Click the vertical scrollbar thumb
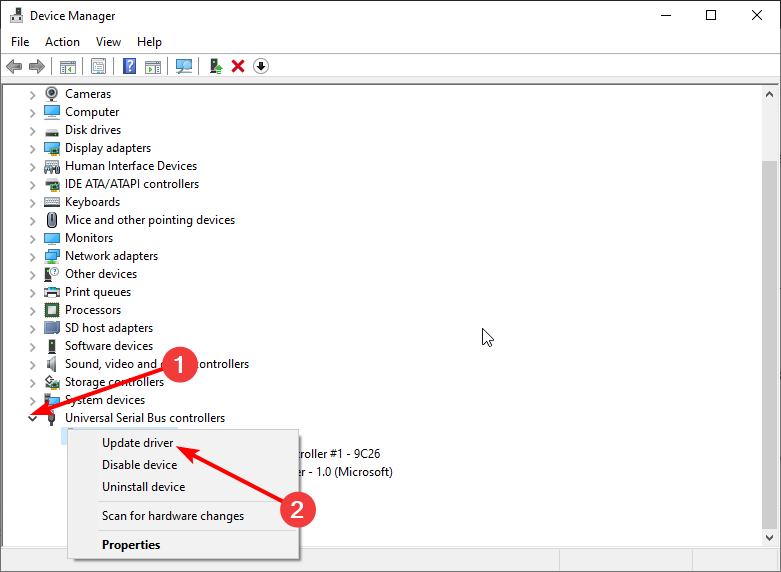 click(769, 344)
